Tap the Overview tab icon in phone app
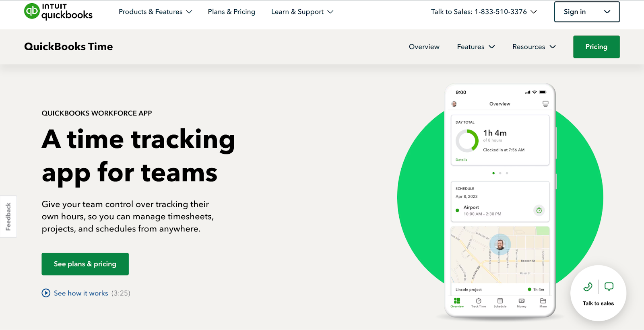644x330 pixels. pos(457,303)
